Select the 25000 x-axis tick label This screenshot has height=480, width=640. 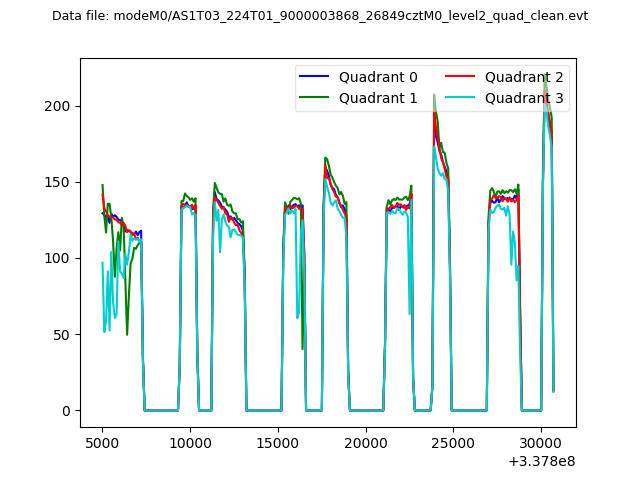pyautogui.click(x=452, y=442)
